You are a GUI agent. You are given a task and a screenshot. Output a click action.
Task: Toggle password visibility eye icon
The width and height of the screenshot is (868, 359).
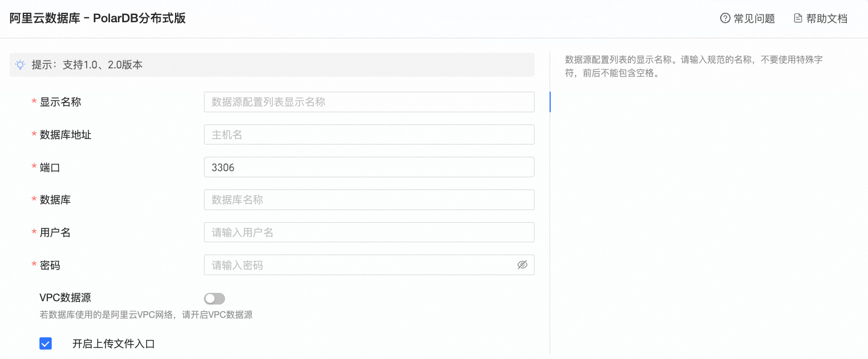click(x=522, y=265)
